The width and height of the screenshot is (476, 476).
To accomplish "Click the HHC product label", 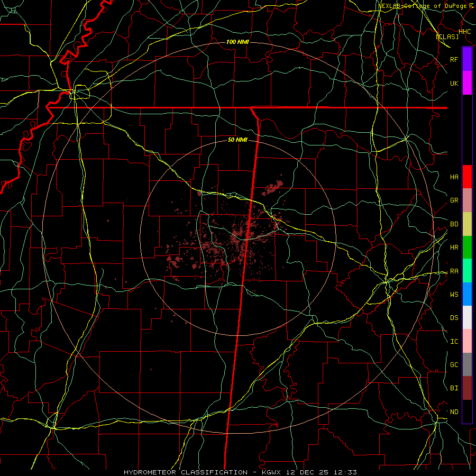I will tap(464, 32).
